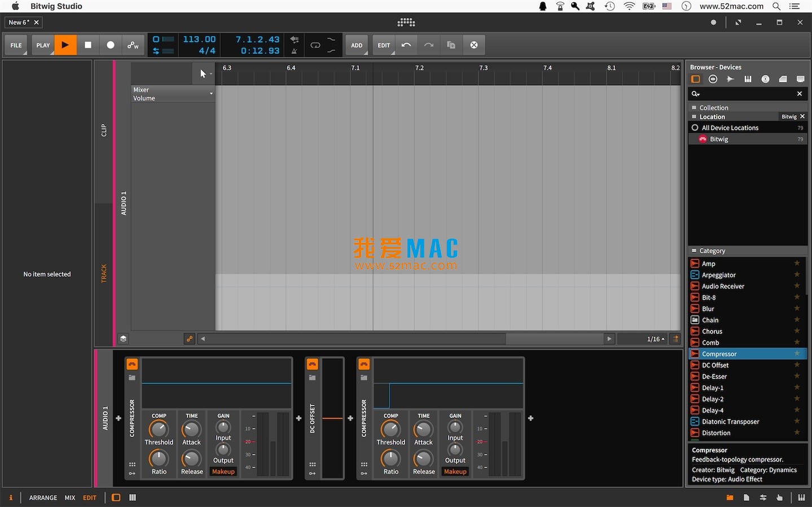
Task: Click the play position 7.1.2.43
Action: pos(257,39)
